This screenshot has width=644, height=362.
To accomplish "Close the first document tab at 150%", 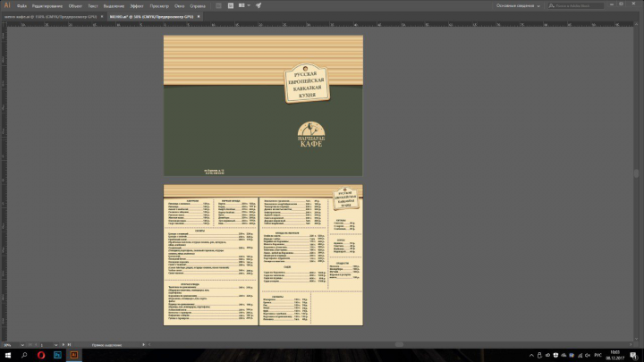I will coord(102,17).
